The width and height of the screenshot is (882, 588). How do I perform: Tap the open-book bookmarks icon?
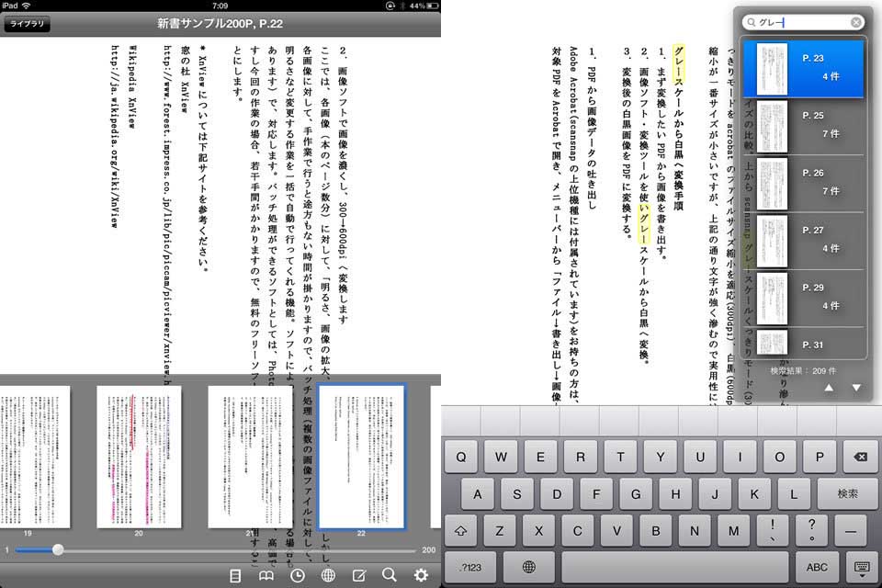pos(266,575)
